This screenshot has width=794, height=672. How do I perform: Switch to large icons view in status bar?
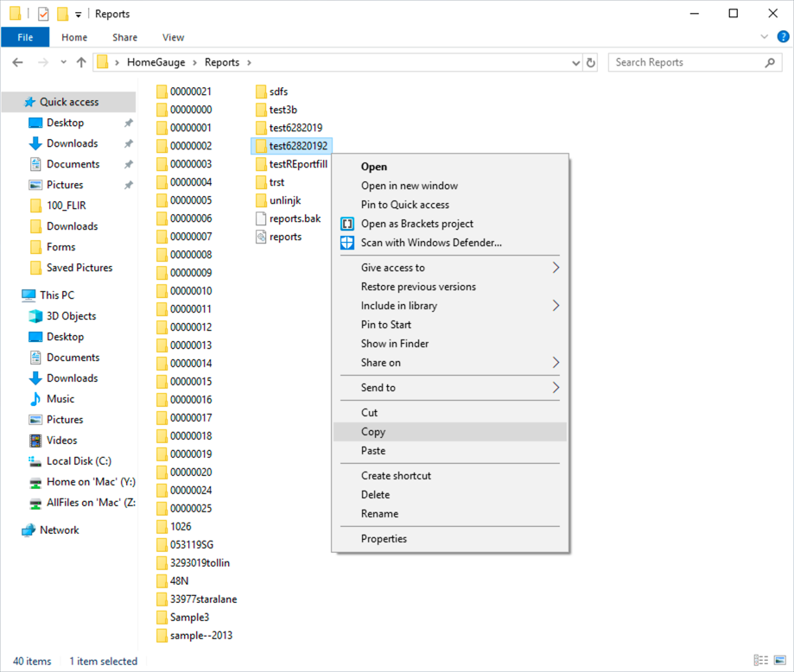tap(780, 661)
